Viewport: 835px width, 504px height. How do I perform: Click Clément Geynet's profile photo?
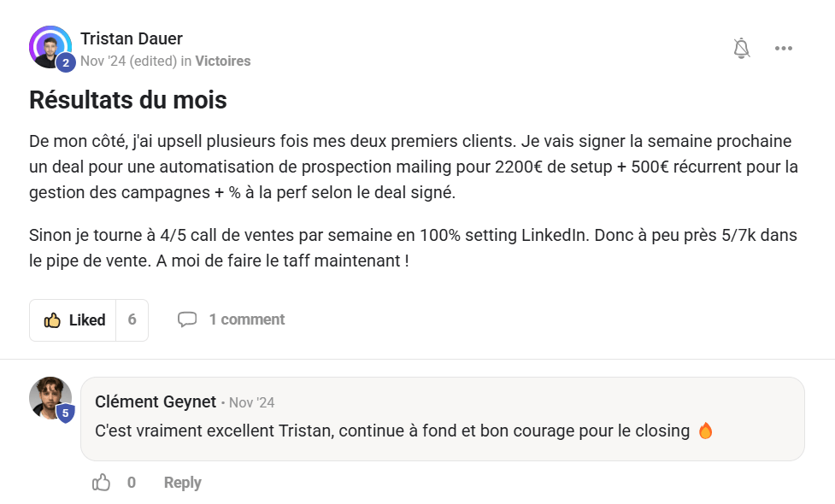click(x=50, y=397)
